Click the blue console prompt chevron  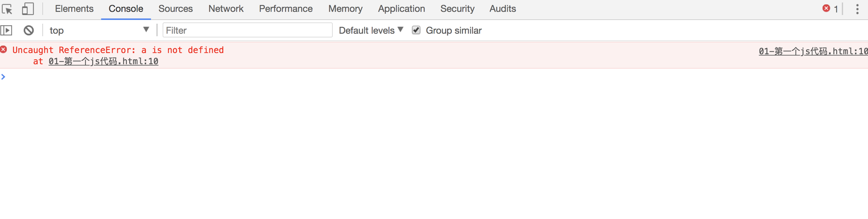[3, 77]
